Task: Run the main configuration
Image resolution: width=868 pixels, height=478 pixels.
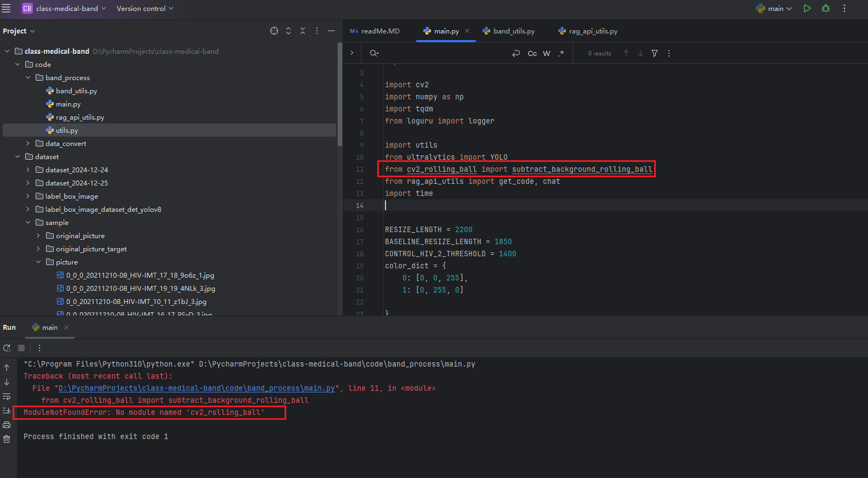Action: (x=807, y=8)
